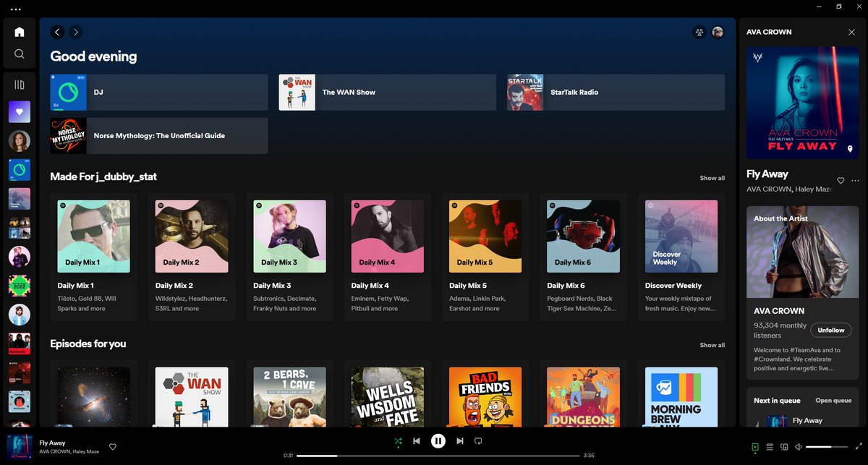868x465 pixels.
Task: Maximize the Spotify window
Action: (x=839, y=7)
